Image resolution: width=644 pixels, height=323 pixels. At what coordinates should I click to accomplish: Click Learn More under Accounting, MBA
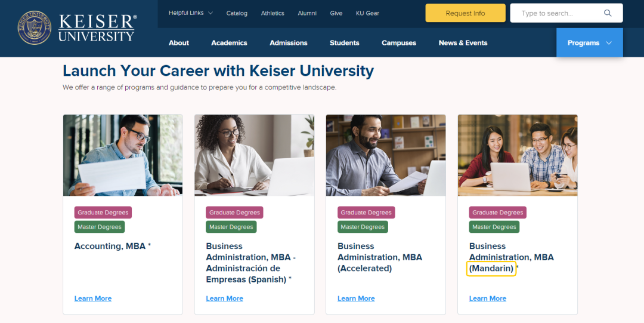pyautogui.click(x=93, y=299)
